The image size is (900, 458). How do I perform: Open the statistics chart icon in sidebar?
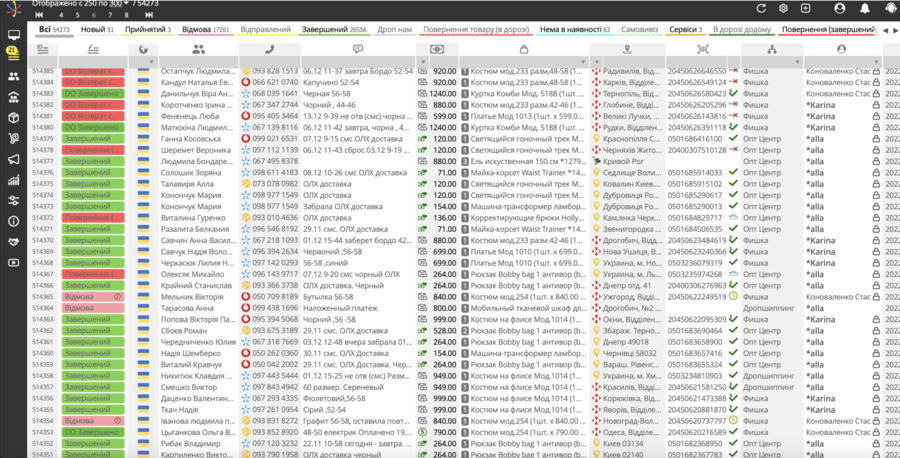(x=13, y=180)
